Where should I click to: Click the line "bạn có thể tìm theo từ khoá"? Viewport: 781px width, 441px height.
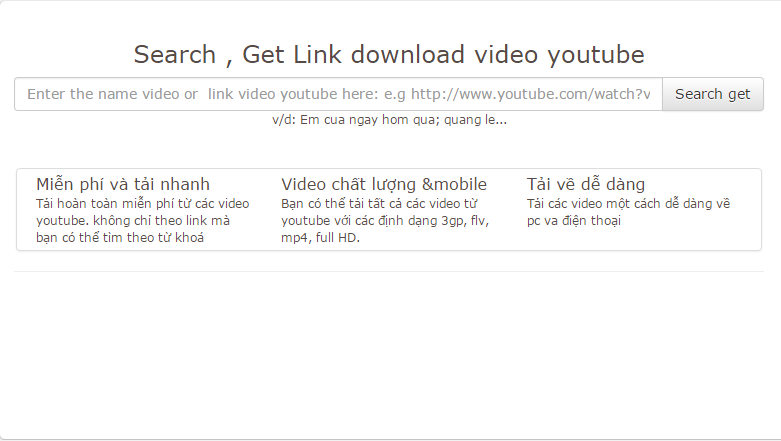tap(120, 238)
